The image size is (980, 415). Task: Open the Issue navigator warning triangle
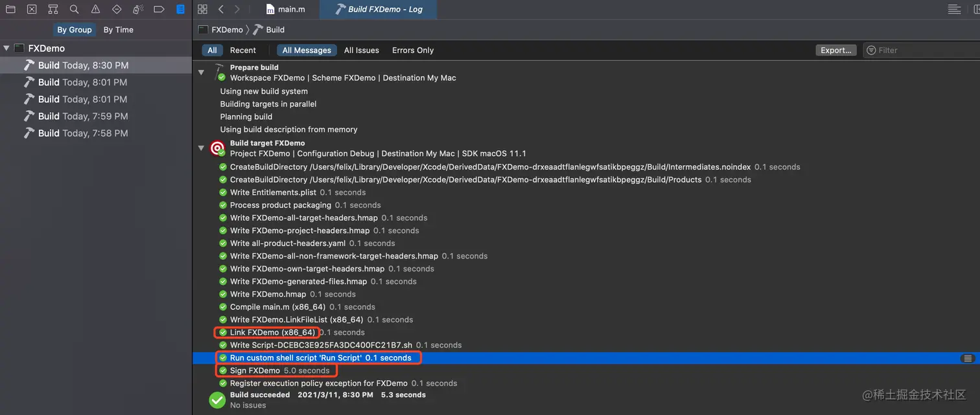tap(95, 9)
